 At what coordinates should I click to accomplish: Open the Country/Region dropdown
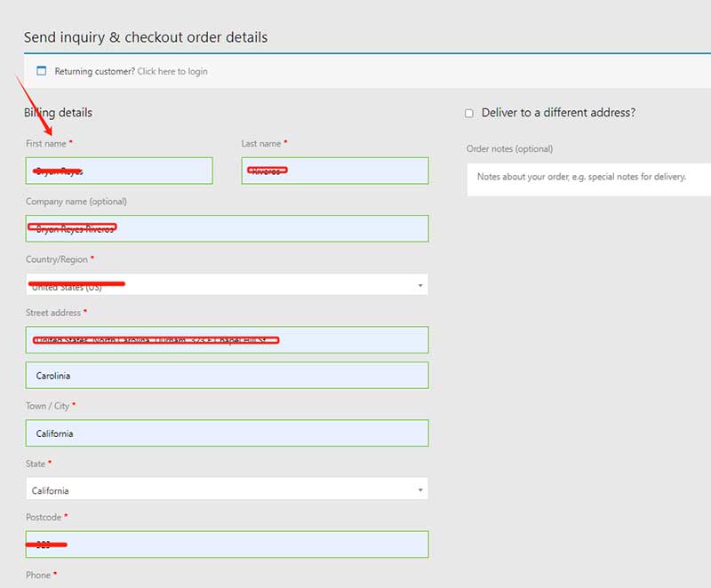tap(227, 285)
